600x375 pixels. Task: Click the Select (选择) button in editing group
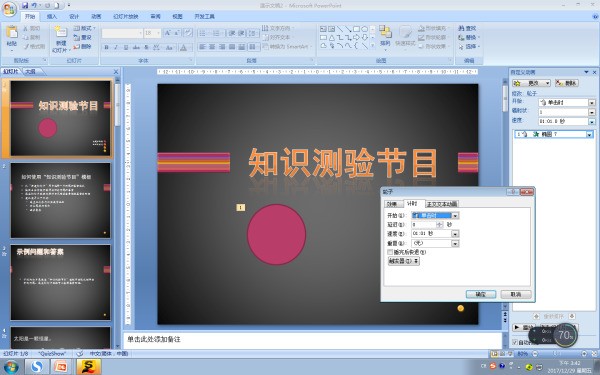point(469,47)
